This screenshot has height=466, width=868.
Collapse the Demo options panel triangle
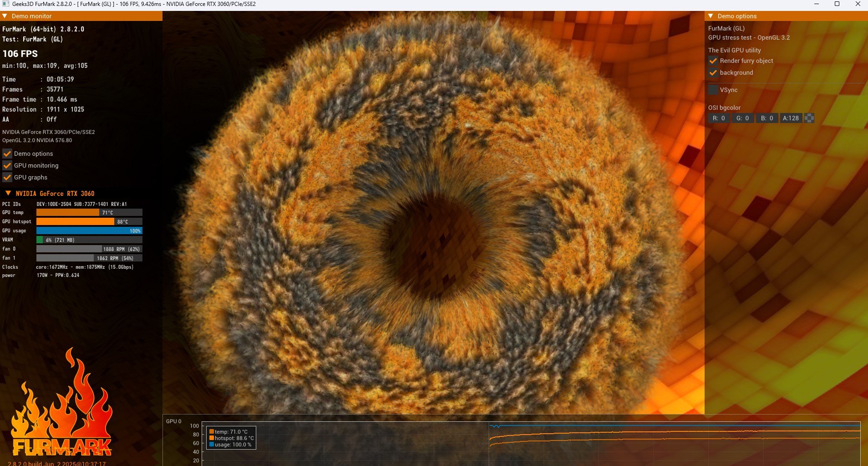point(711,16)
